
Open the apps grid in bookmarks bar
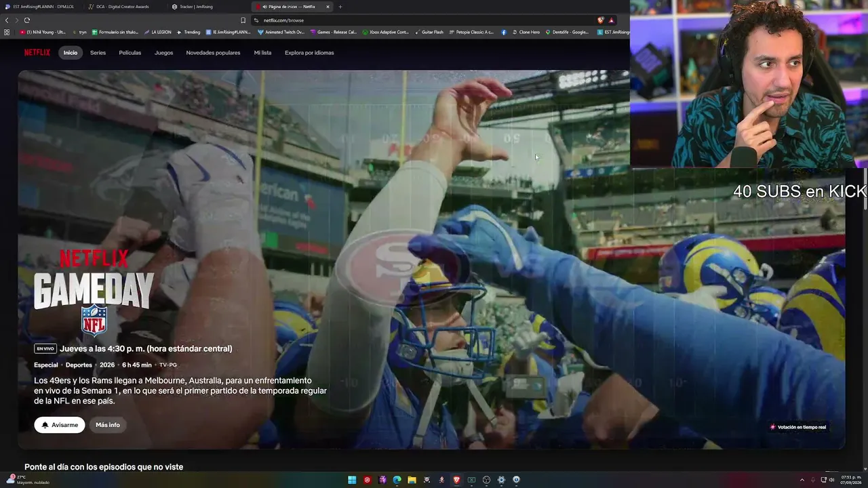7,32
